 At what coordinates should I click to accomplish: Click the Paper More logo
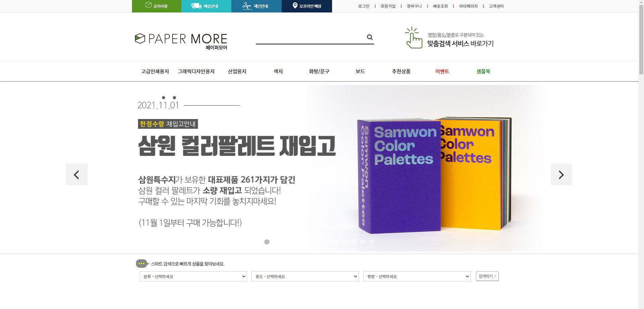click(181, 41)
